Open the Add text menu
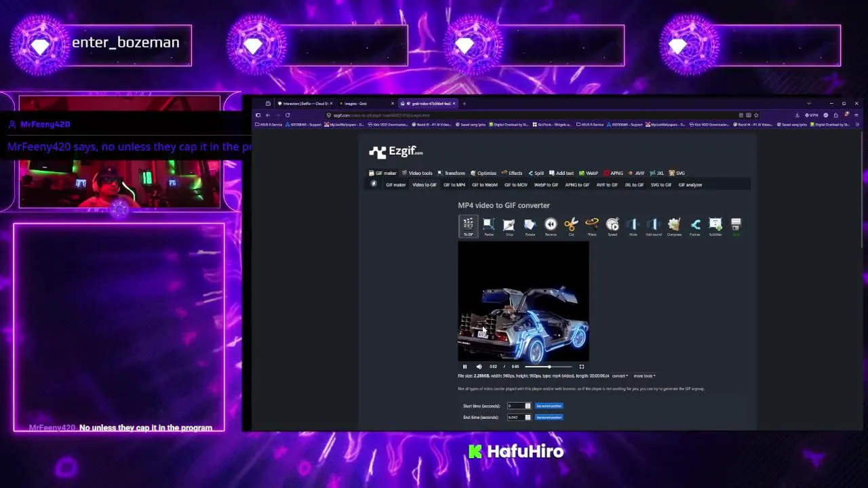Viewport: 868px width, 488px height. click(561, 173)
